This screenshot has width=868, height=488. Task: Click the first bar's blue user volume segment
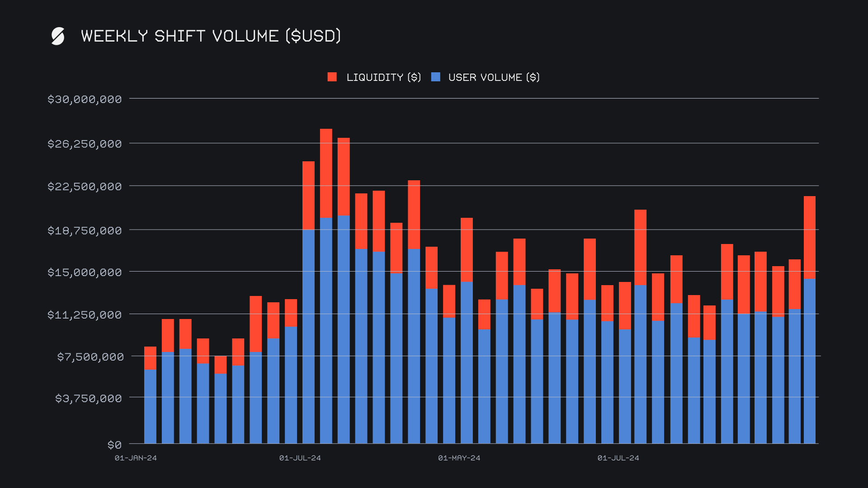pos(150,407)
